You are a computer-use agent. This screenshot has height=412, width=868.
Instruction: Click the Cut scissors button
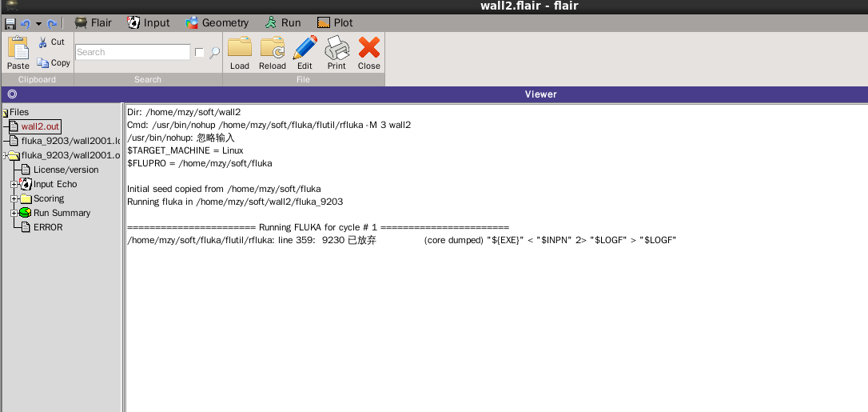(x=51, y=42)
